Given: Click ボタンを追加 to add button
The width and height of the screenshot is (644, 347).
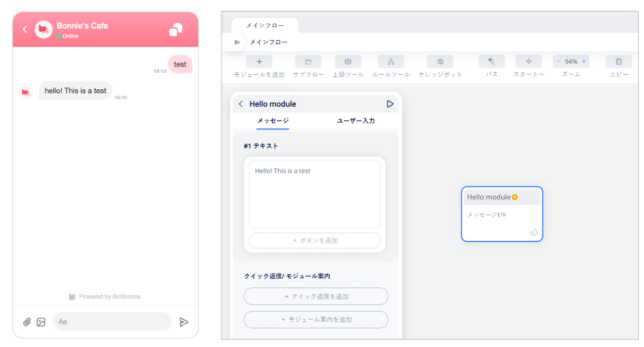Looking at the screenshot, I should click(x=315, y=240).
